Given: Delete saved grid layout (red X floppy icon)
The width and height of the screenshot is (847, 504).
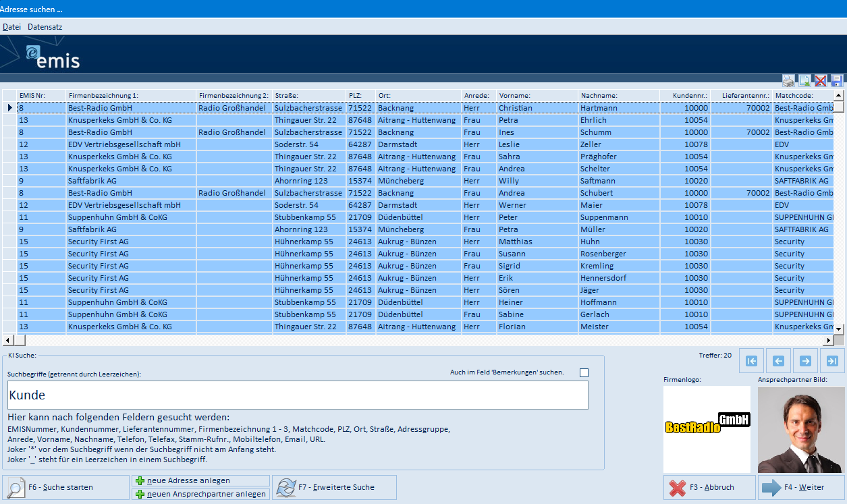Looking at the screenshot, I should pyautogui.click(x=821, y=81).
